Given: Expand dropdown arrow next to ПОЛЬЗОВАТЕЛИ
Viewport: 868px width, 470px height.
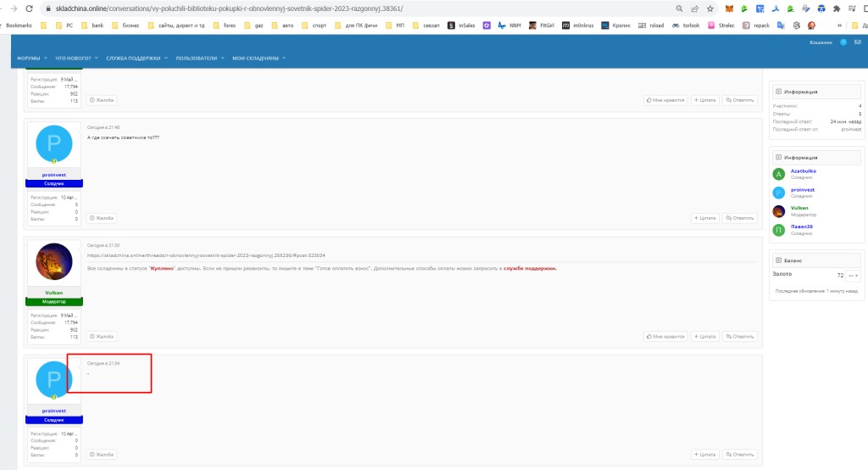Looking at the screenshot, I should coord(223,59).
